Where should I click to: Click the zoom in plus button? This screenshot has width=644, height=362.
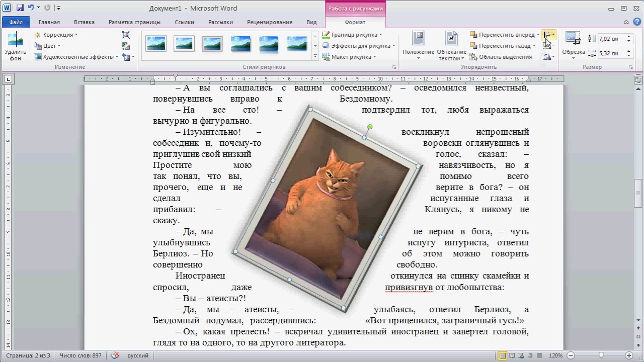629,355
